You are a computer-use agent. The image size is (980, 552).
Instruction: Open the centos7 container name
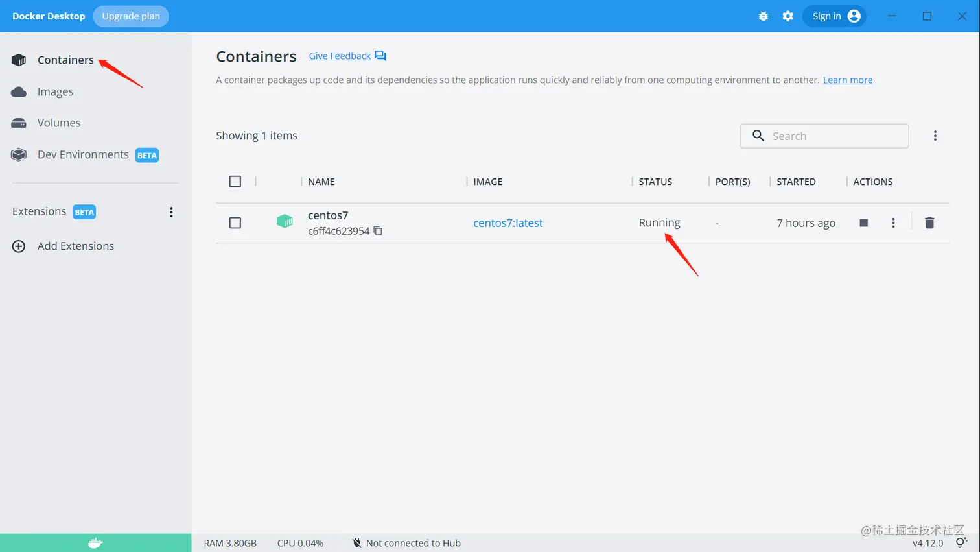(328, 215)
